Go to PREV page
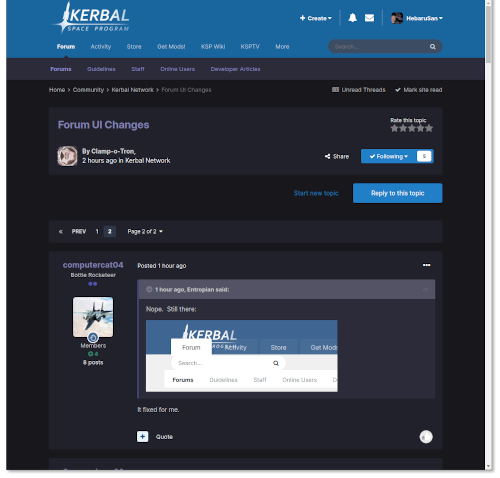 point(79,231)
